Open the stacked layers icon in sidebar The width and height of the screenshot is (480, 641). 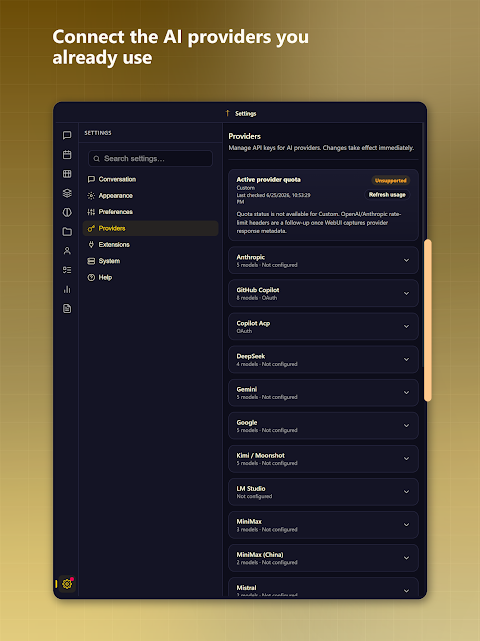[x=67, y=193]
